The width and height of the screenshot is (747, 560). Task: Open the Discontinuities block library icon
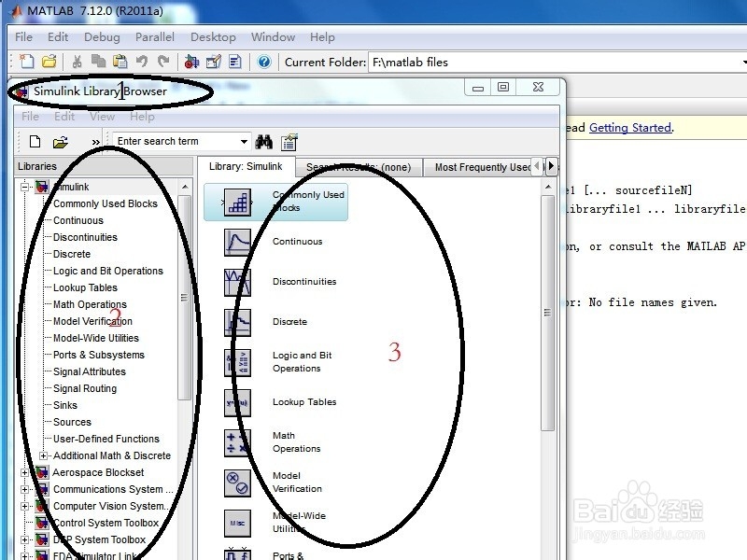coord(237,282)
